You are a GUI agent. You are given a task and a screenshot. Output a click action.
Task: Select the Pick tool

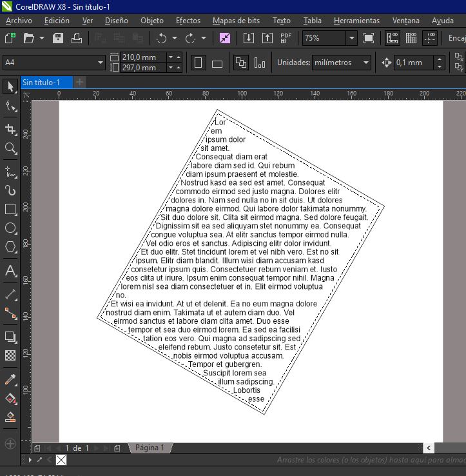click(10, 86)
